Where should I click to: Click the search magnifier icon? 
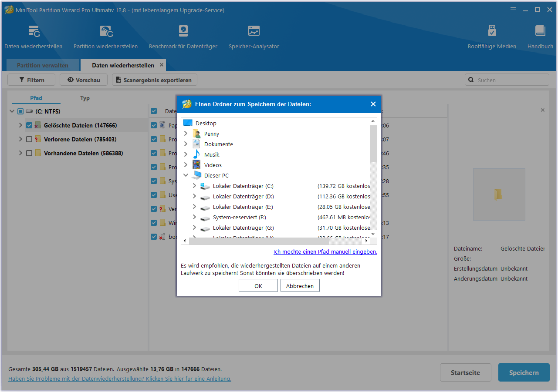pos(471,80)
